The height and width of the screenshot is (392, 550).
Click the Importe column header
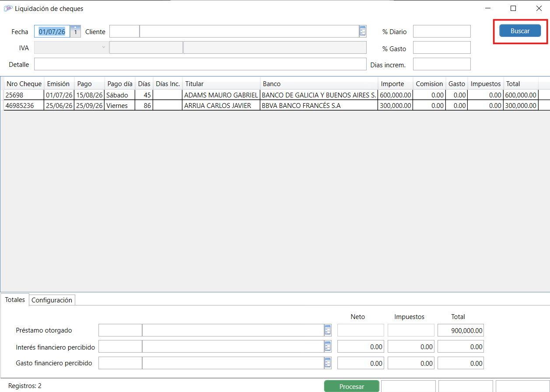(x=396, y=84)
